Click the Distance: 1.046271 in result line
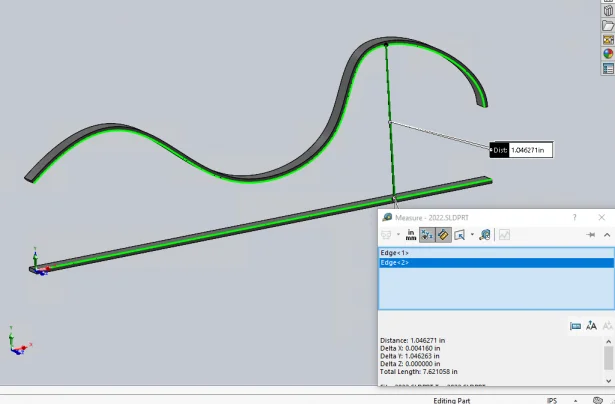The image size is (615, 404). (412, 340)
